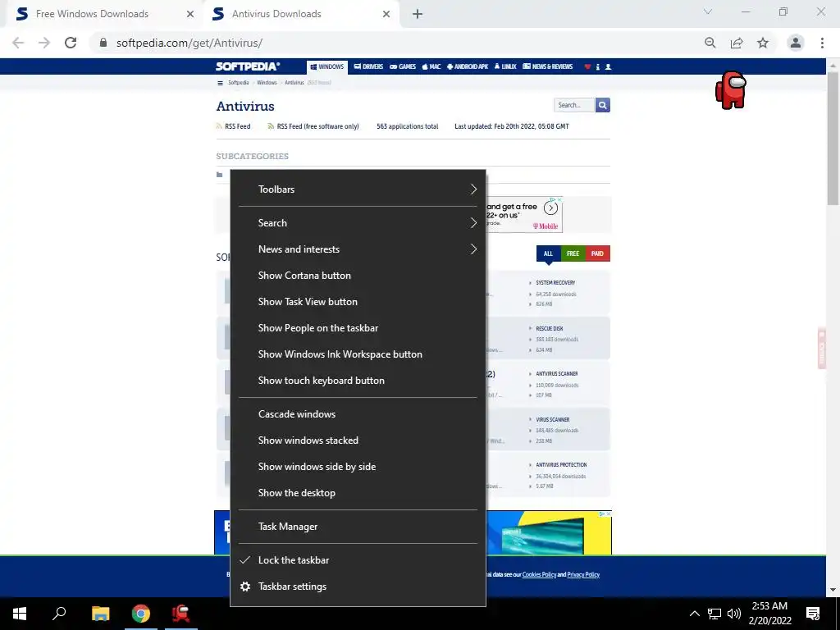Click the address bar URL
840x630 pixels.
point(189,43)
